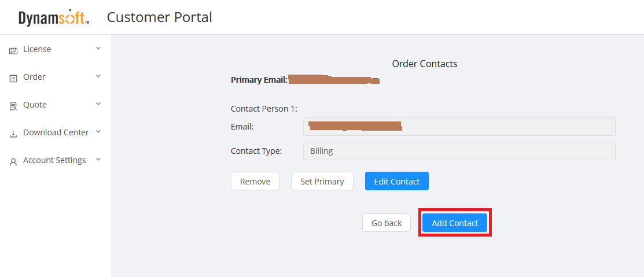Open the License sidebar menu
The width and height of the screenshot is (644, 277).
pos(37,50)
